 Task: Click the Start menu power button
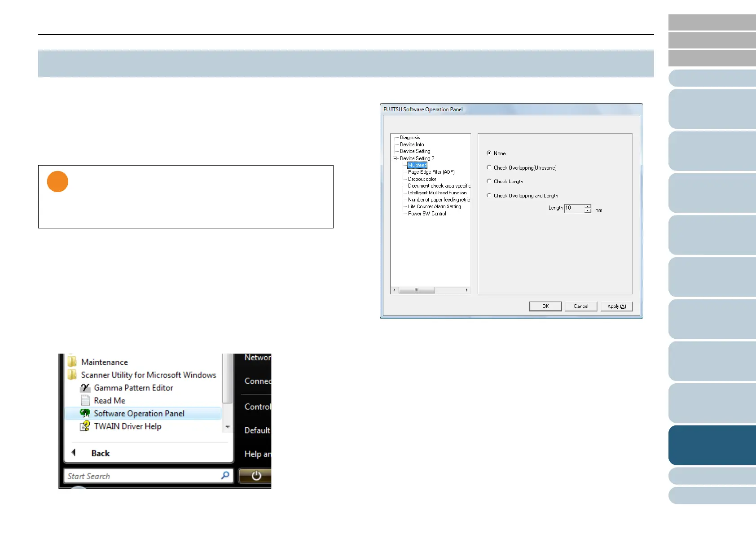(256, 476)
